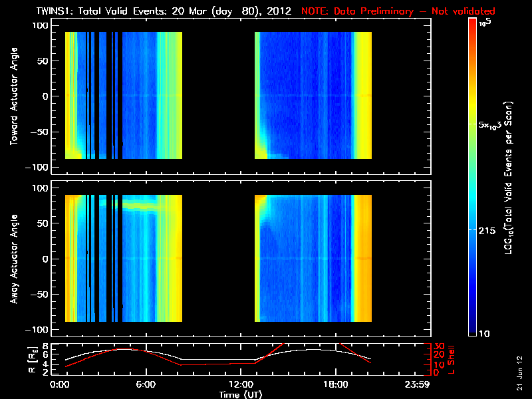The image size is (532, 399).
Task: Click the '12:00' time tick label
Action: [x=241, y=385]
